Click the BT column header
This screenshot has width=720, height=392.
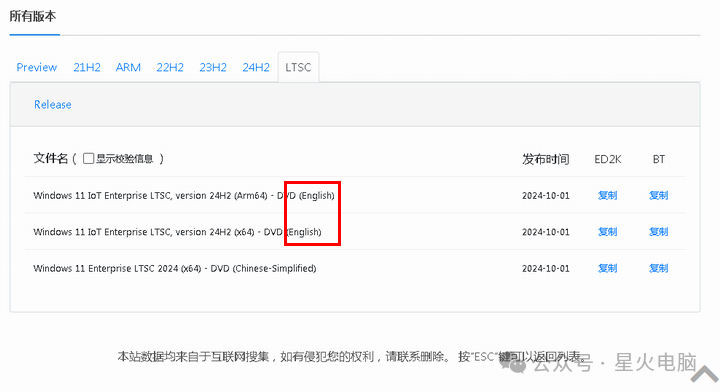pos(658,159)
